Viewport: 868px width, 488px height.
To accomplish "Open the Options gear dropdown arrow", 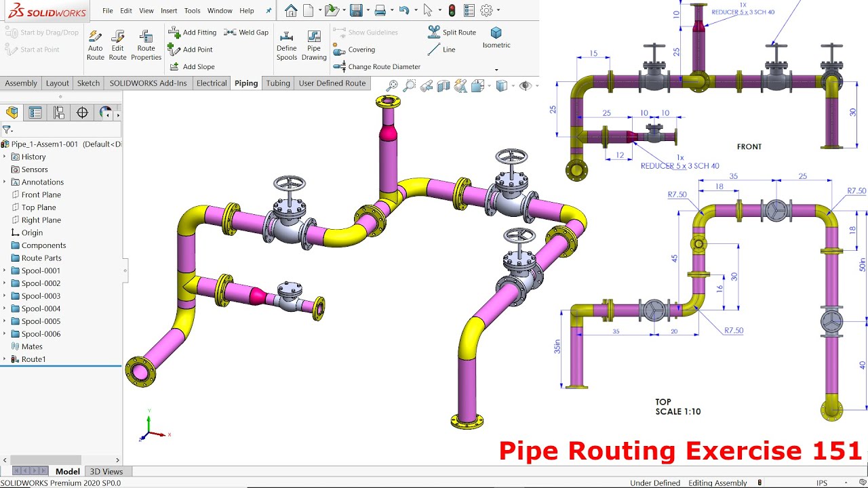I will point(498,11).
